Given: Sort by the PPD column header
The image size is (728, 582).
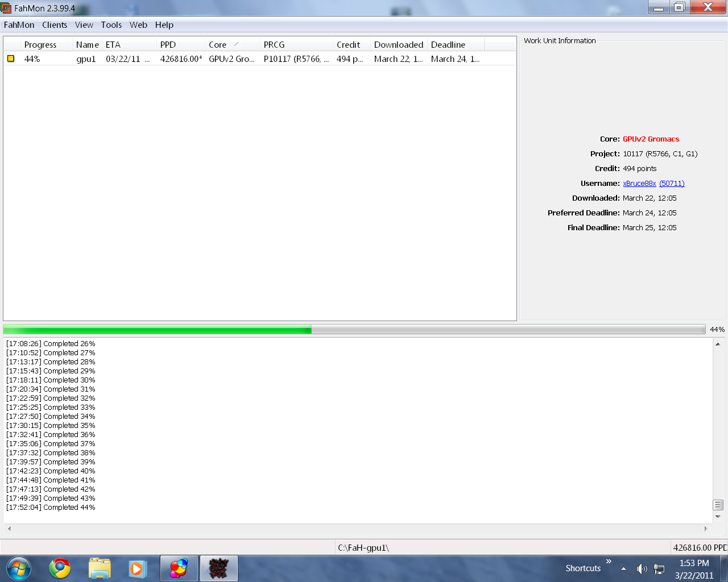Looking at the screenshot, I should pos(181,45).
